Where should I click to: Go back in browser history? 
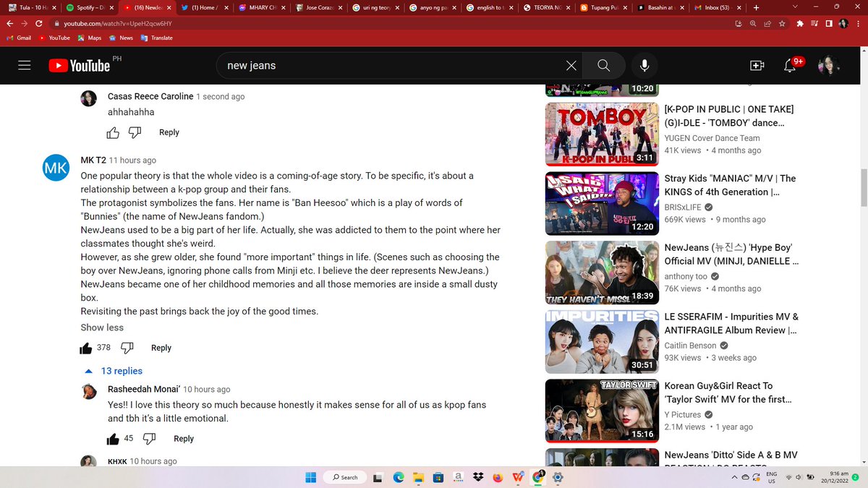[10, 23]
